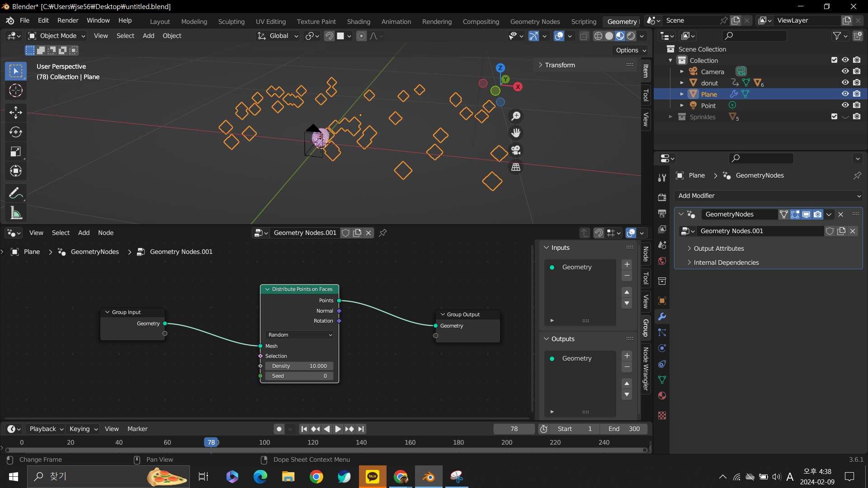Open the Output properties tab
This screenshot has width=868, height=488.
[x=662, y=213]
